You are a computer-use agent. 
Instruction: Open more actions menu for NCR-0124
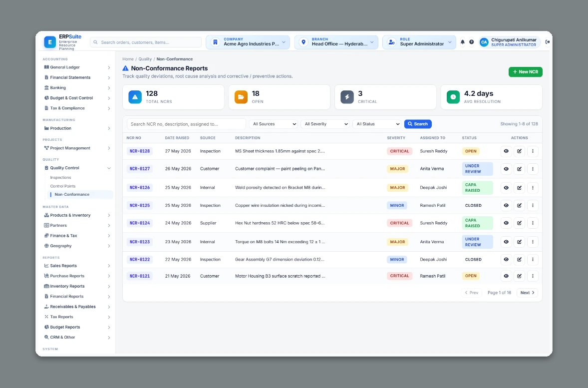coord(533,223)
